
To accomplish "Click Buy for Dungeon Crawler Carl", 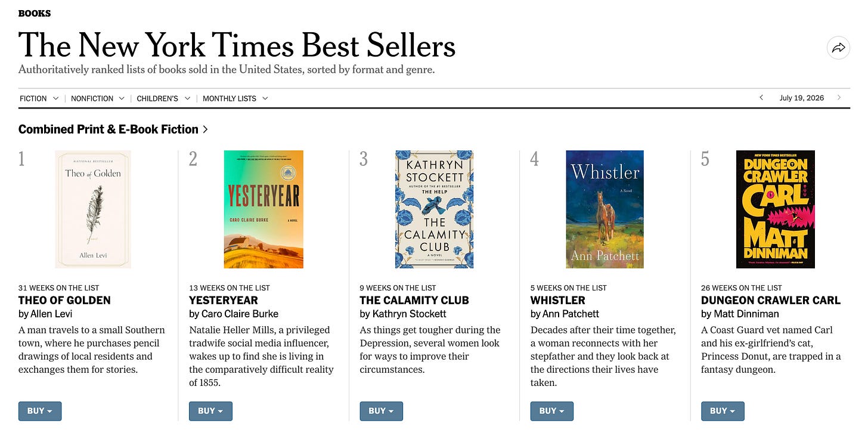I will click(723, 411).
